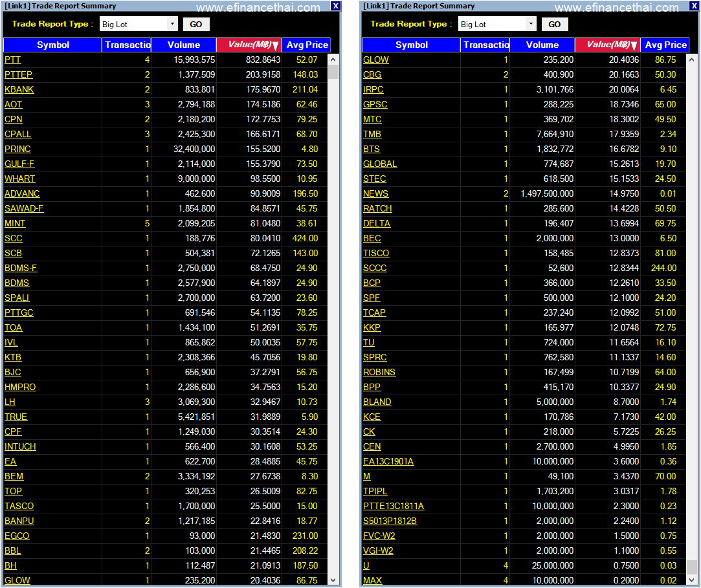Close the right Trade Report Summary window

point(695,6)
